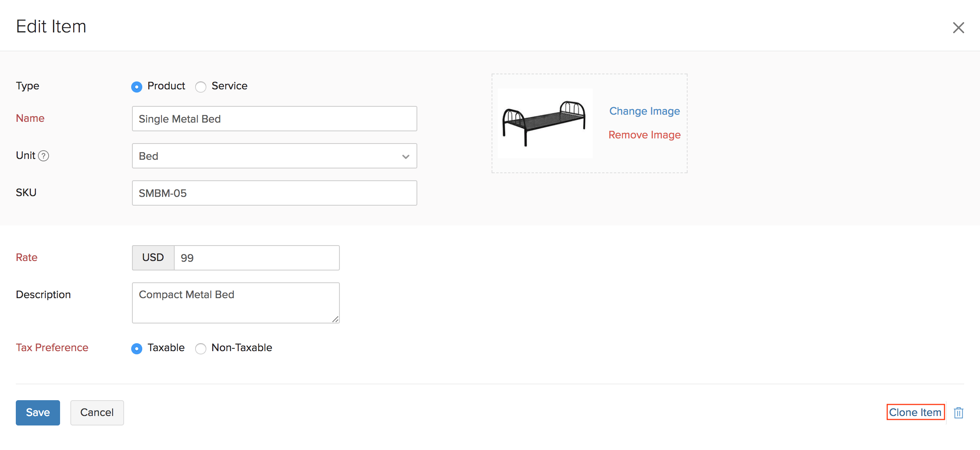
Task: Click the metal bed product thumbnail
Action: pos(545,123)
